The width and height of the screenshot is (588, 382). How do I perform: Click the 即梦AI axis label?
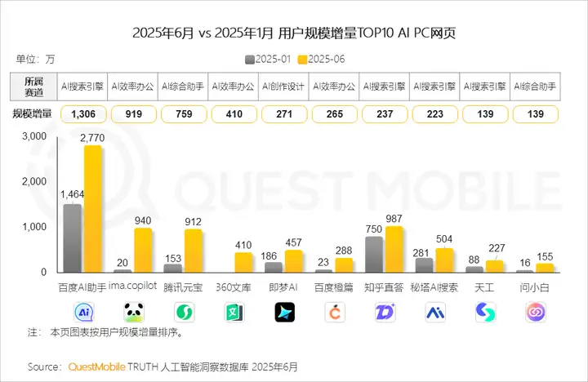pos(283,287)
